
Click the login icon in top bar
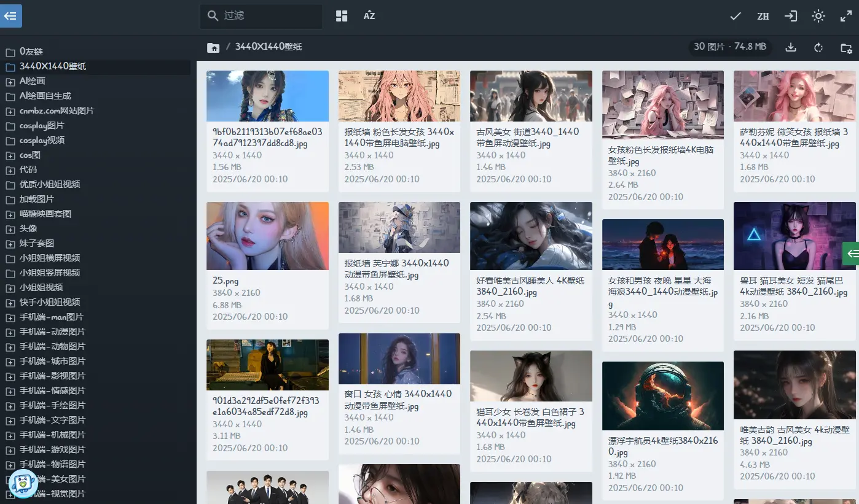coord(790,17)
